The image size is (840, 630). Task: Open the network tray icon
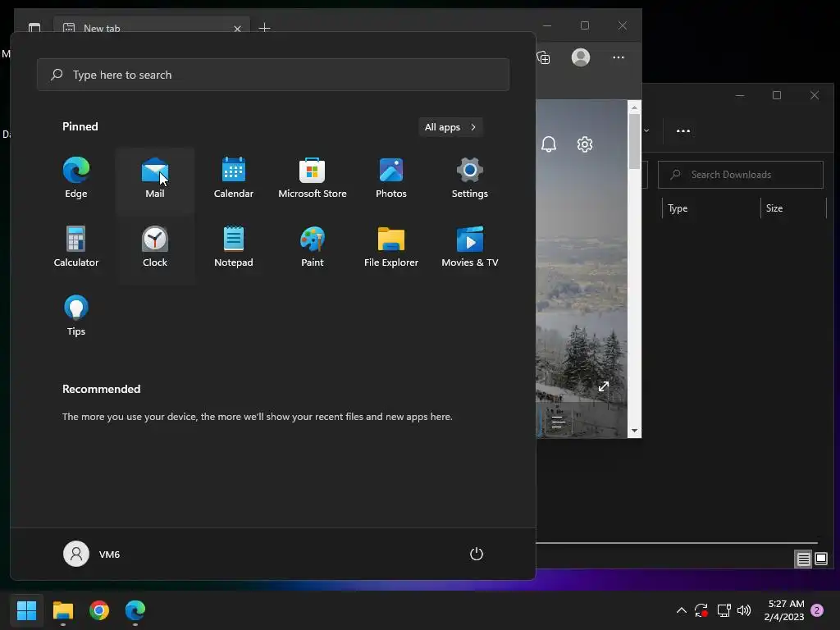point(724,610)
